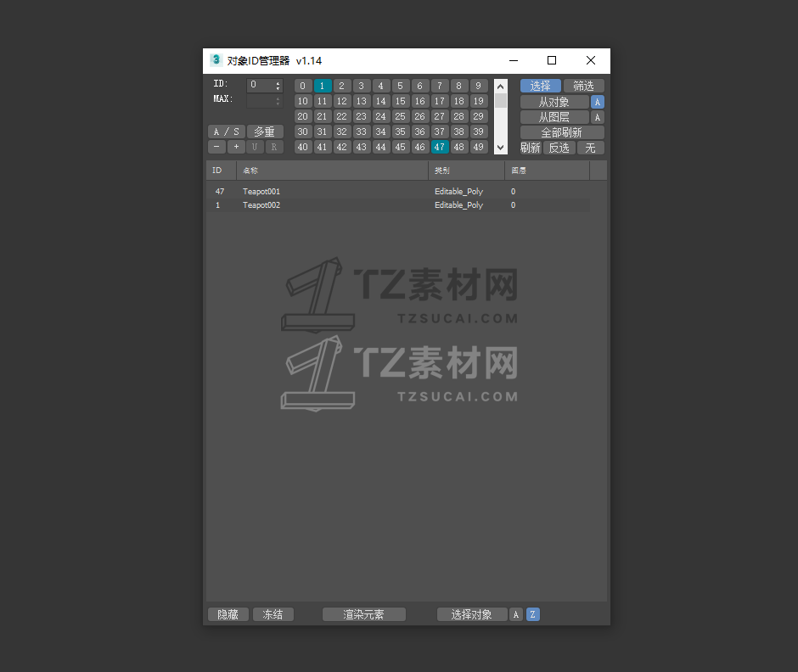
Task: Click the ID grid scroll up arrow
Action: click(x=501, y=87)
